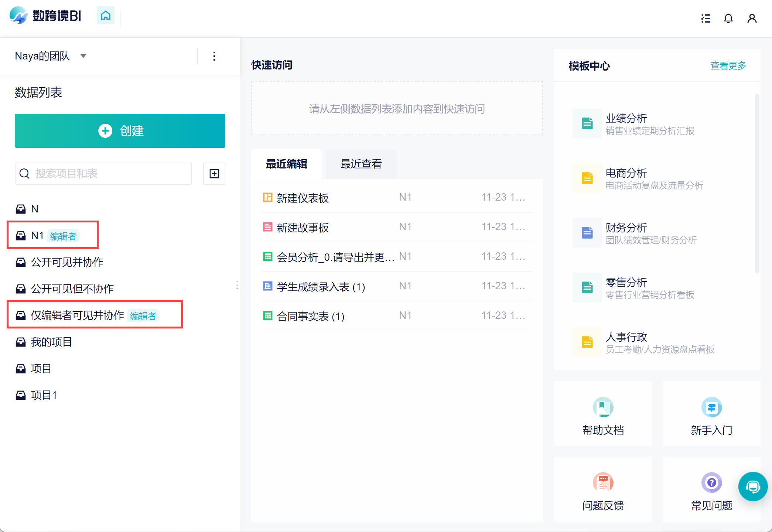Open the three-dot team options menu
Viewport: 772px width, 532px height.
coord(214,56)
